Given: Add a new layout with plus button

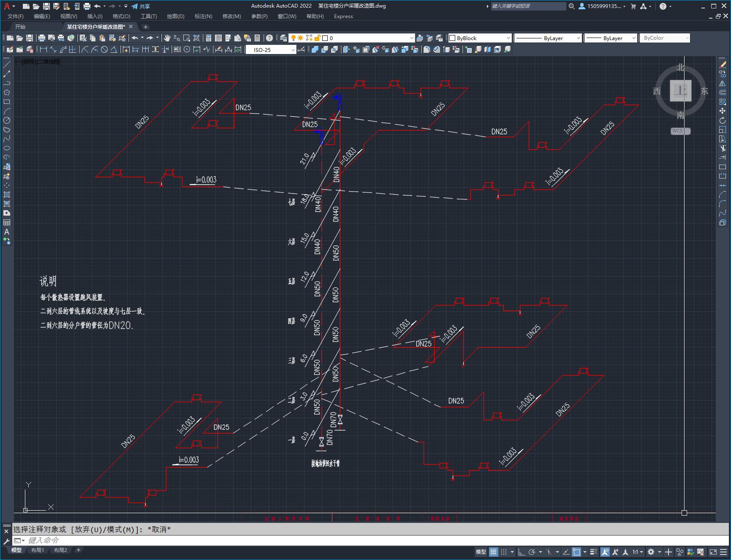Looking at the screenshot, I should [79, 550].
